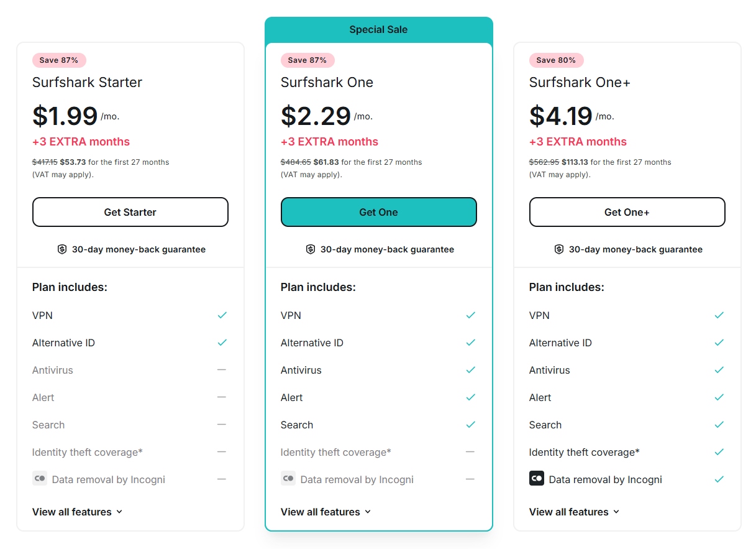The image size is (756, 549).
Task: Expand View all features in the One+ column
Action: coord(574,512)
